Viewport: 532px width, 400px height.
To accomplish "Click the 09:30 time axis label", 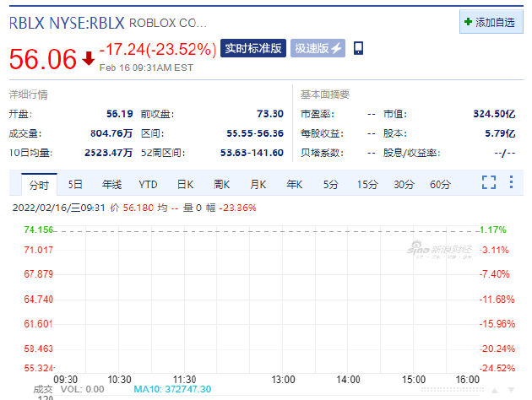I will [x=66, y=379].
